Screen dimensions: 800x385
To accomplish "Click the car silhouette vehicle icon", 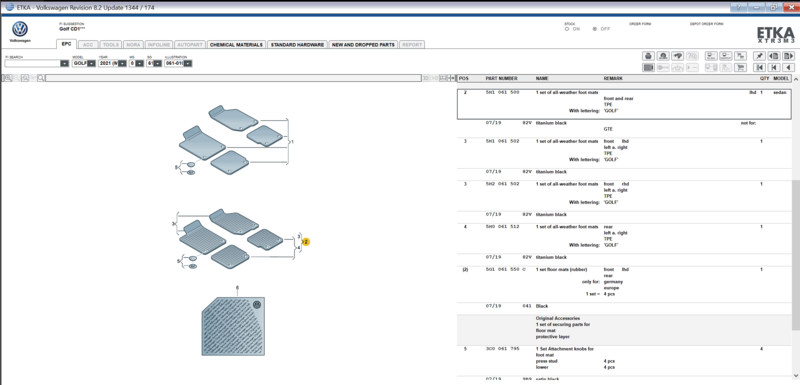I will [x=678, y=56].
